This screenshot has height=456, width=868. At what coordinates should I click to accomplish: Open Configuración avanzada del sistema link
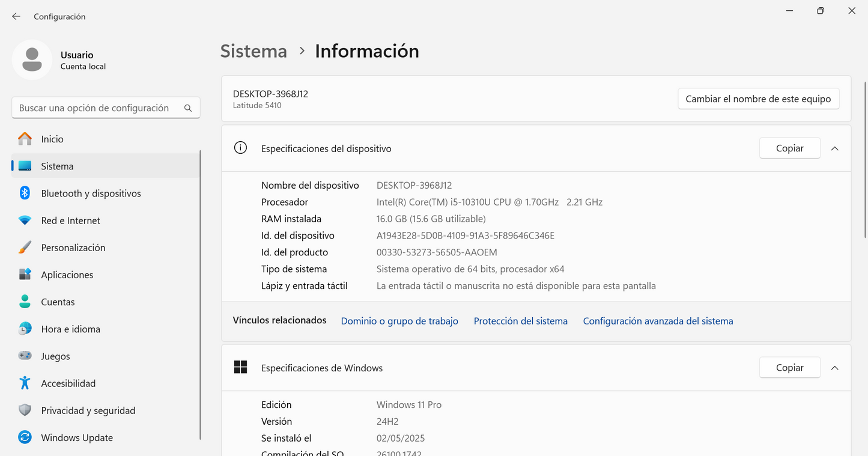pyautogui.click(x=658, y=321)
